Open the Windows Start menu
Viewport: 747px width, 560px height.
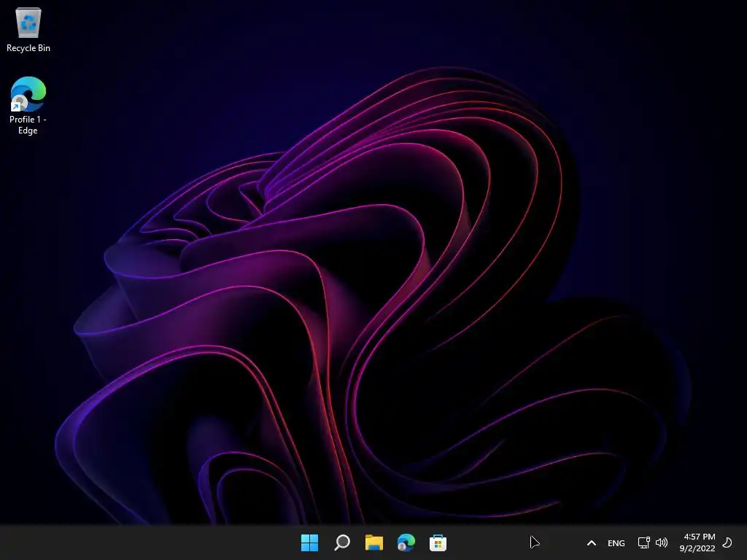tap(309, 542)
